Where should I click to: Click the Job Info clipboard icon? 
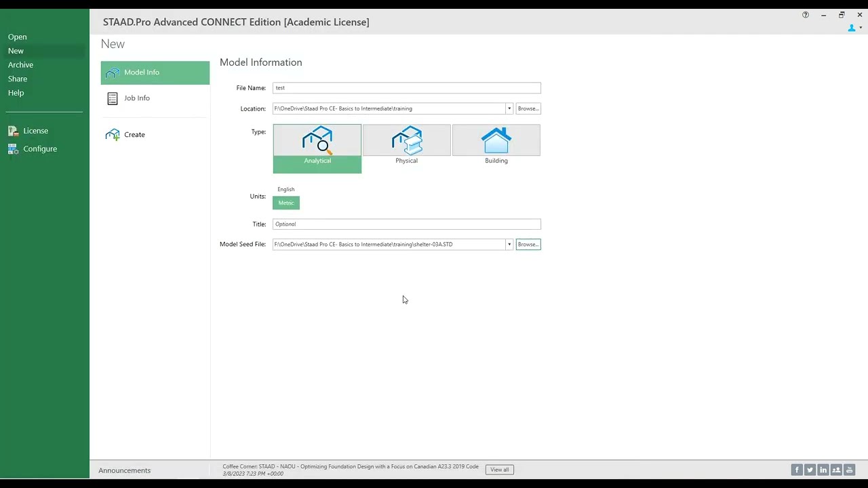(x=113, y=98)
